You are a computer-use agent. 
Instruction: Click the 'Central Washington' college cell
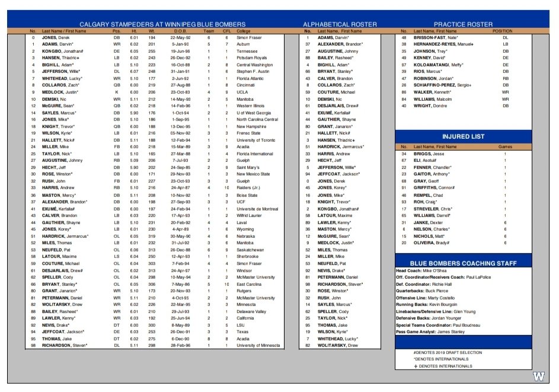[254, 65]
